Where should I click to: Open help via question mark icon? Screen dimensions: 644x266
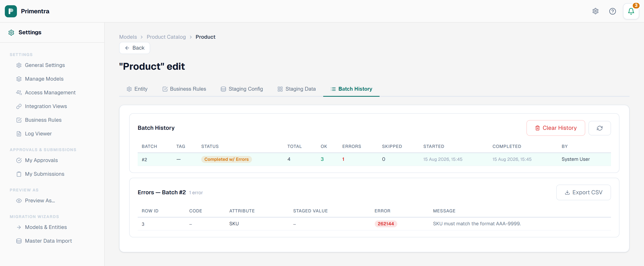[x=612, y=11]
